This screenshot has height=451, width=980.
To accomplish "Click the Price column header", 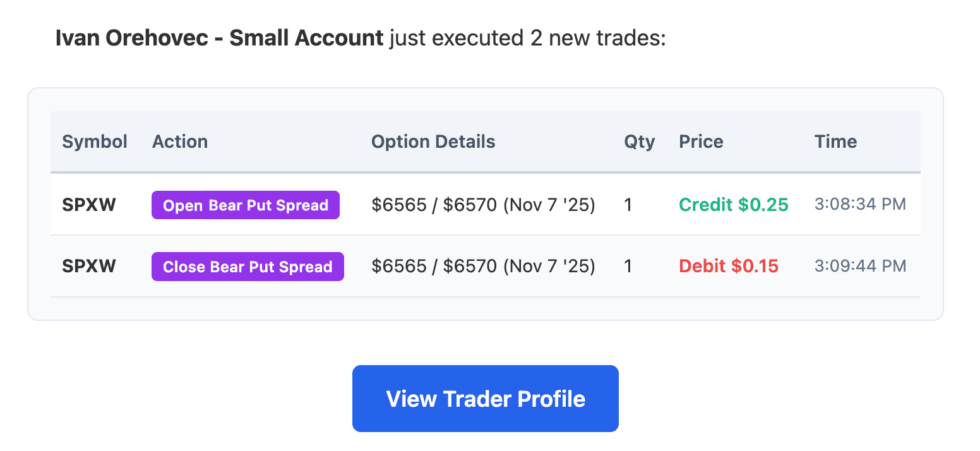I will click(701, 141).
